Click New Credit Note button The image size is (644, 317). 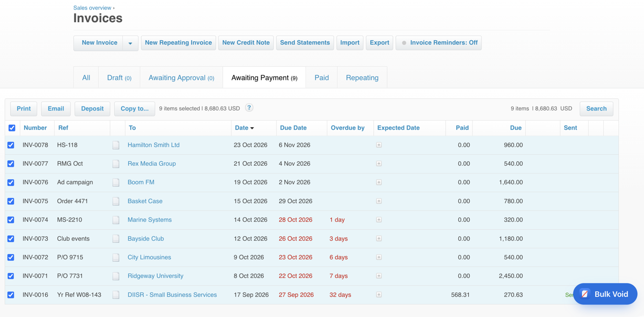246,43
